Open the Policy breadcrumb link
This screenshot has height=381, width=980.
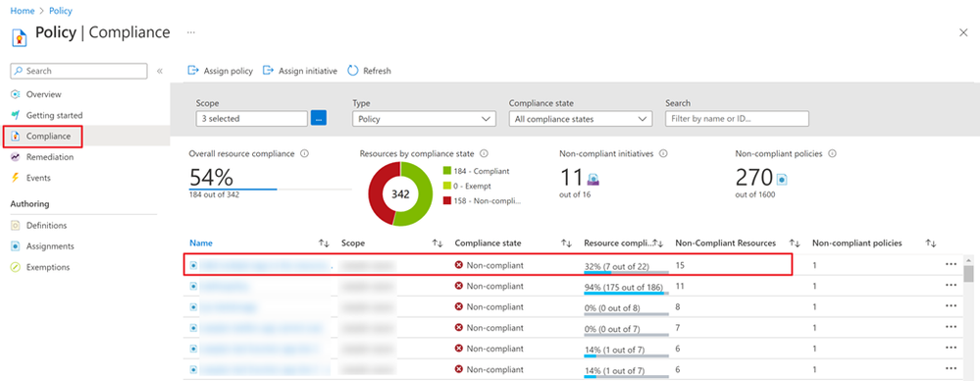(x=60, y=11)
